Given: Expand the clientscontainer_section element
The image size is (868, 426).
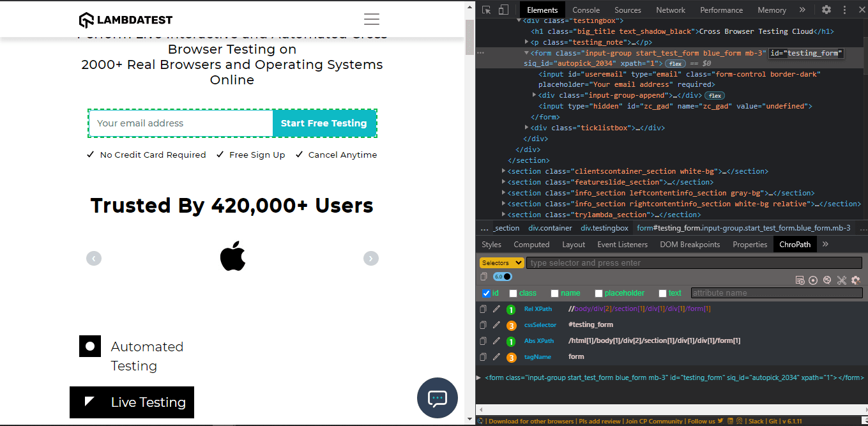Looking at the screenshot, I should pos(504,171).
